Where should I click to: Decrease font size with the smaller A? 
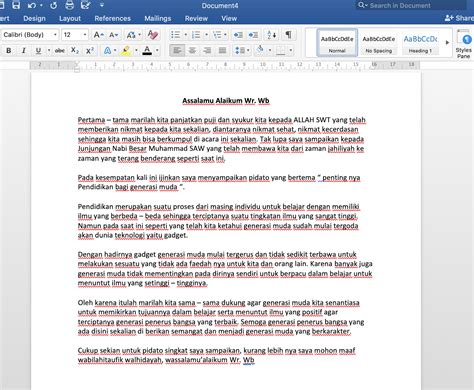[x=113, y=35]
